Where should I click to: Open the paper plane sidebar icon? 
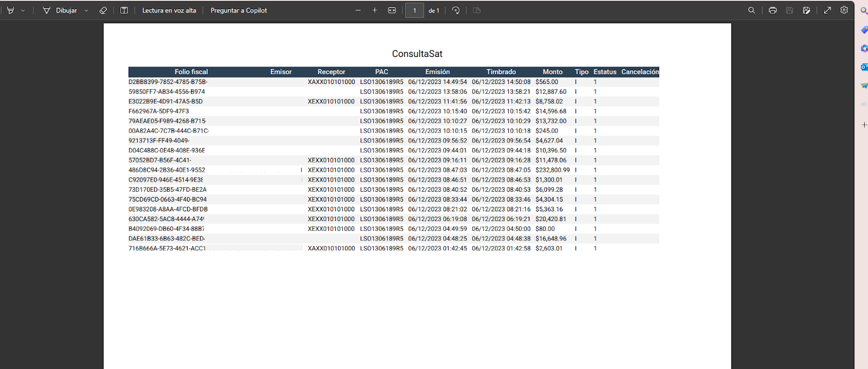tap(864, 86)
